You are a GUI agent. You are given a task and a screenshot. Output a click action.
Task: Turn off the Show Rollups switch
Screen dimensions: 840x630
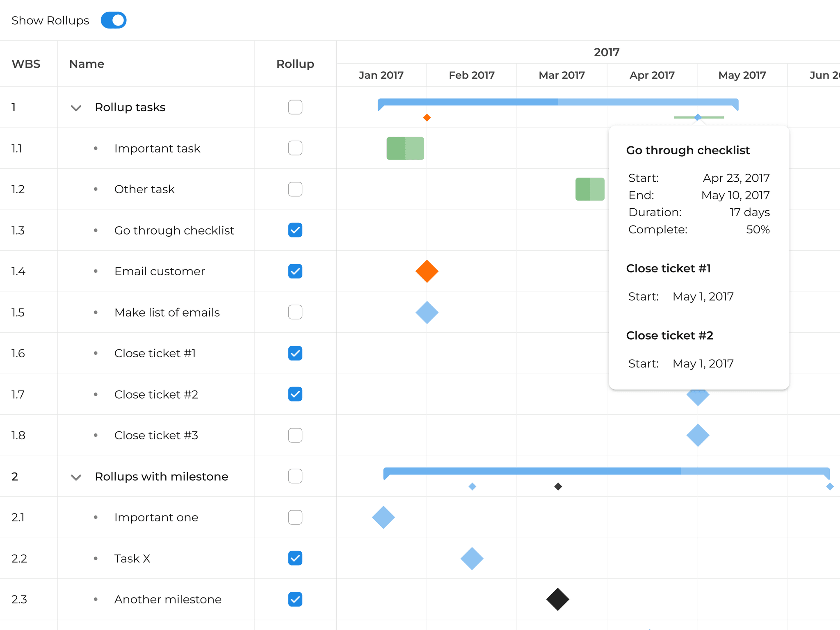(x=114, y=20)
